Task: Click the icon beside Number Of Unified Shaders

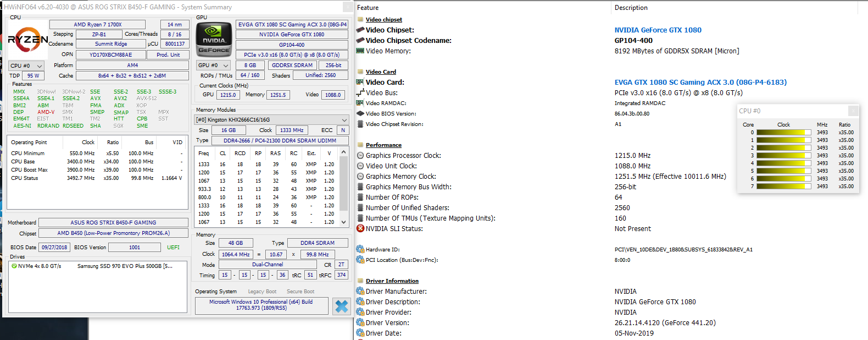Action: (360, 207)
